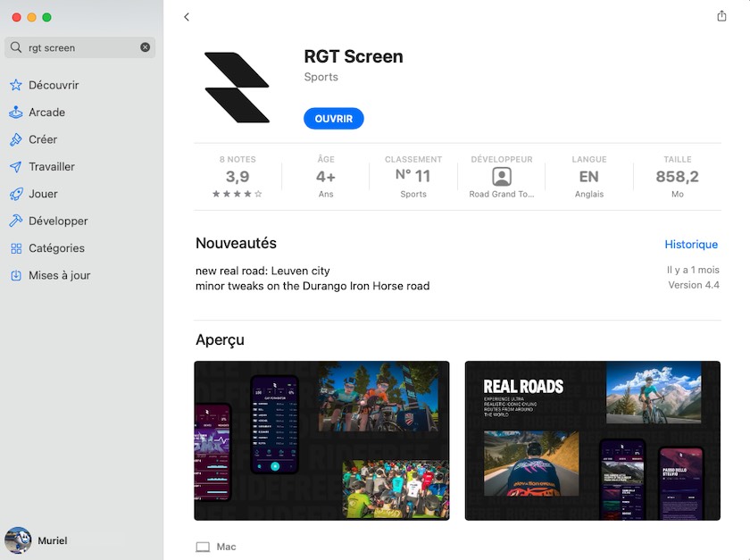
Task: Clear the search field with the x icon
Action: pyautogui.click(x=145, y=47)
